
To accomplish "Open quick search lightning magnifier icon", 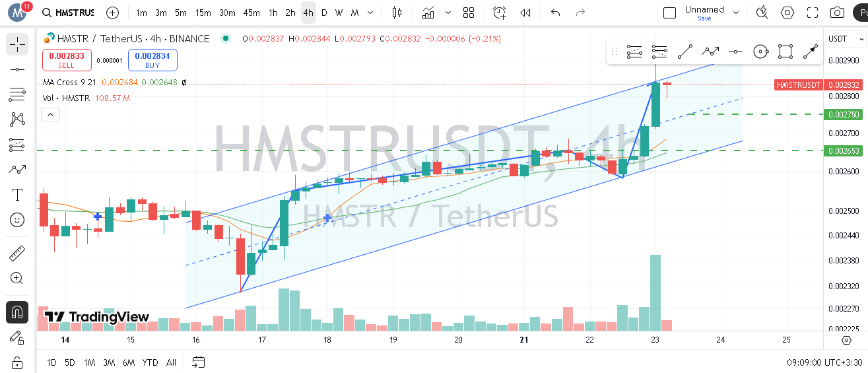I will coord(762,13).
